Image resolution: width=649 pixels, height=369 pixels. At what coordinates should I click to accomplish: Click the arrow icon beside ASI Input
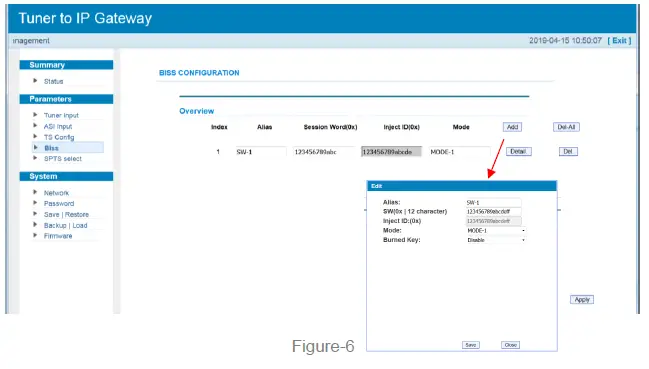pos(35,125)
